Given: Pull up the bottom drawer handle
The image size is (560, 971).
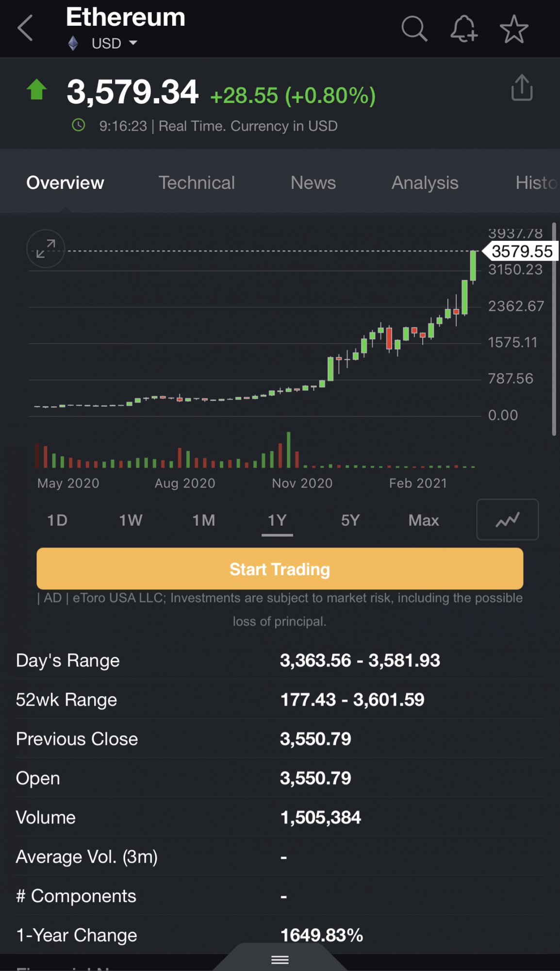Looking at the screenshot, I should (280, 960).
